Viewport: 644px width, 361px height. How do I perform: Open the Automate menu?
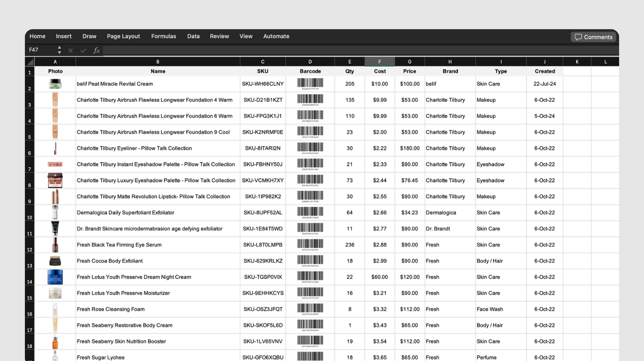pos(276,36)
